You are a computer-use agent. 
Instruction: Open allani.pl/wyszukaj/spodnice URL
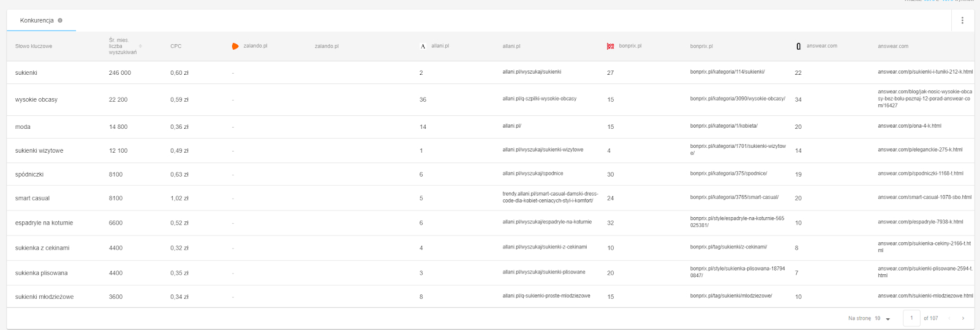click(533, 173)
